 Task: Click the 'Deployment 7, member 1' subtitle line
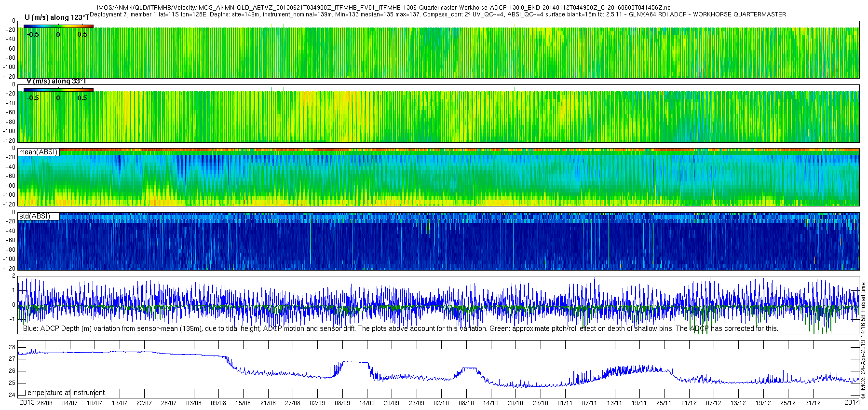438,14
